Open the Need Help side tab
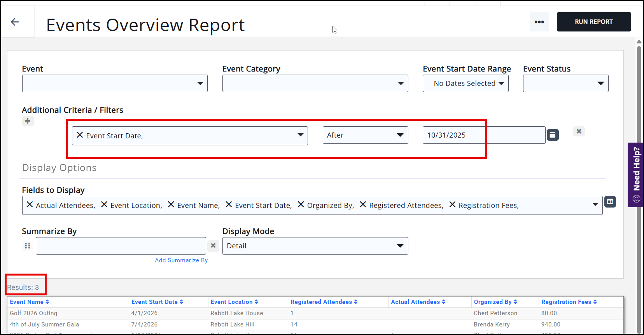This screenshot has height=335, width=644. pos(636,174)
